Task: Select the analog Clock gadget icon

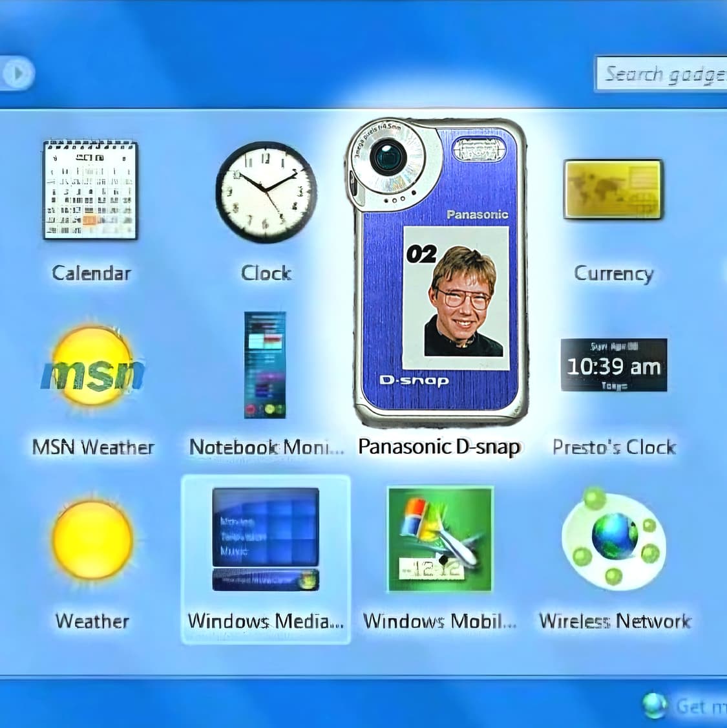Action: [x=266, y=192]
